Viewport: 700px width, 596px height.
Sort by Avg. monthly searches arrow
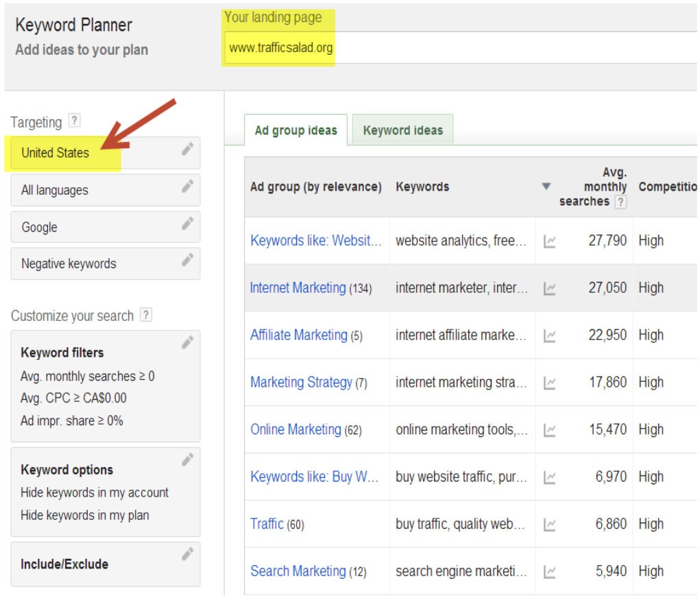pyautogui.click(x=546, y=187)
